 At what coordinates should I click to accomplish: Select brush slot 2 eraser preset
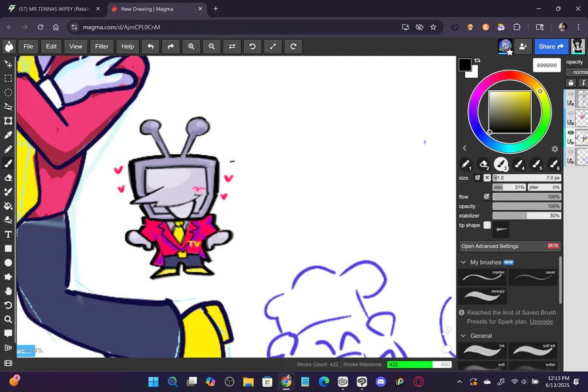pos(483,164)
